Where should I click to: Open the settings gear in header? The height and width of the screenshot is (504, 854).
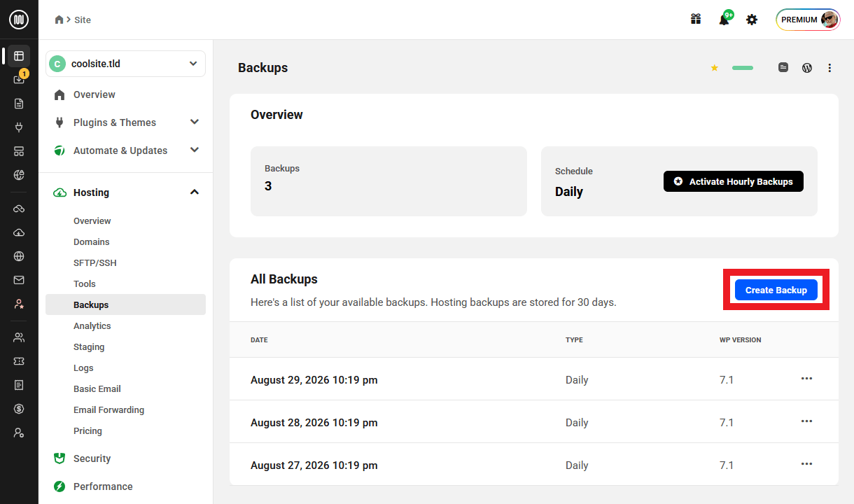(752, 20)
